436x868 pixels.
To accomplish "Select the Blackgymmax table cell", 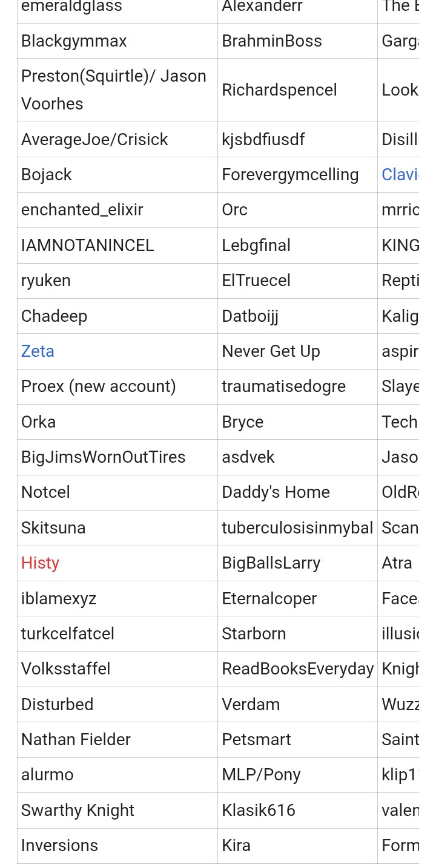I will [x=117, y=41].
